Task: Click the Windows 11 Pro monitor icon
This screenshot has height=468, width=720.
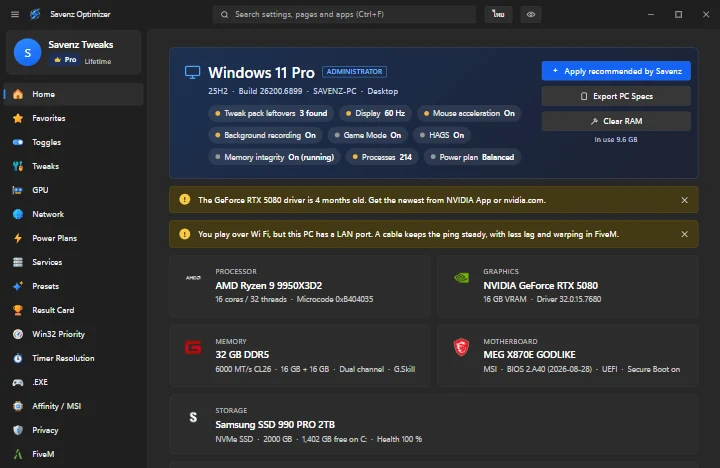Action: (192, 73)
